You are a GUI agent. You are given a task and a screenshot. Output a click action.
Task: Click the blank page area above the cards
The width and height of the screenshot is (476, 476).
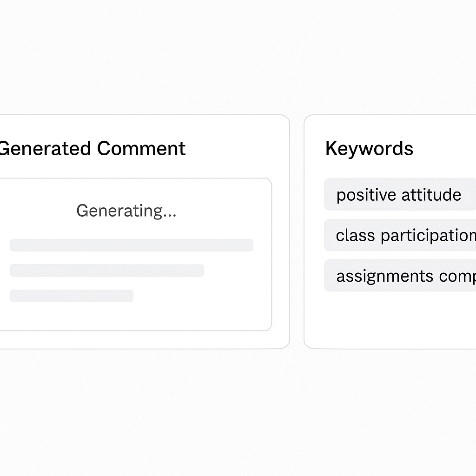[x=238, y=56]
